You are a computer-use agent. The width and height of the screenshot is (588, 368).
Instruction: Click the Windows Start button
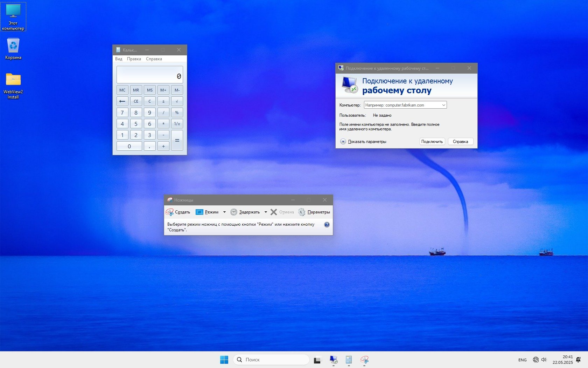tap(224, 360)
